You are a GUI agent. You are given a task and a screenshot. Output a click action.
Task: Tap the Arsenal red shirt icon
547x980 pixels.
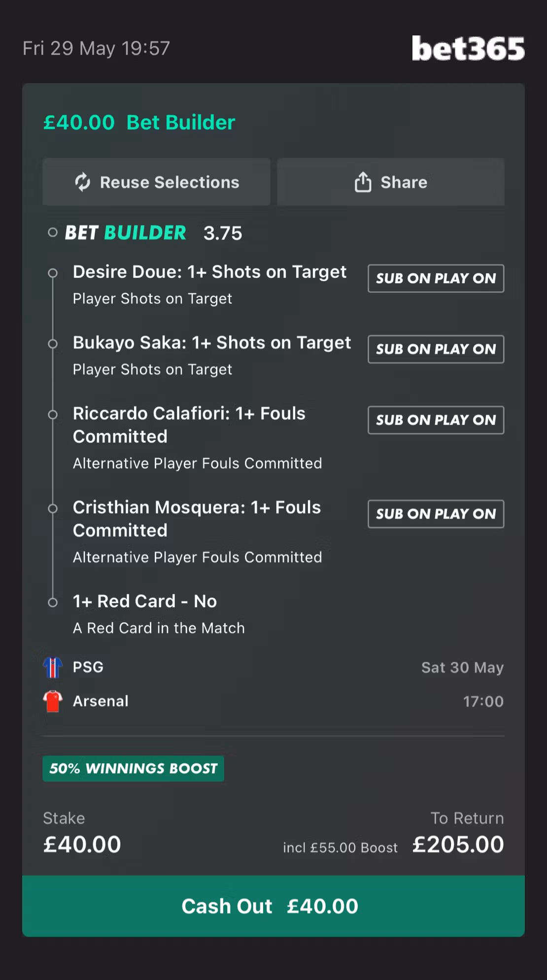53,701
